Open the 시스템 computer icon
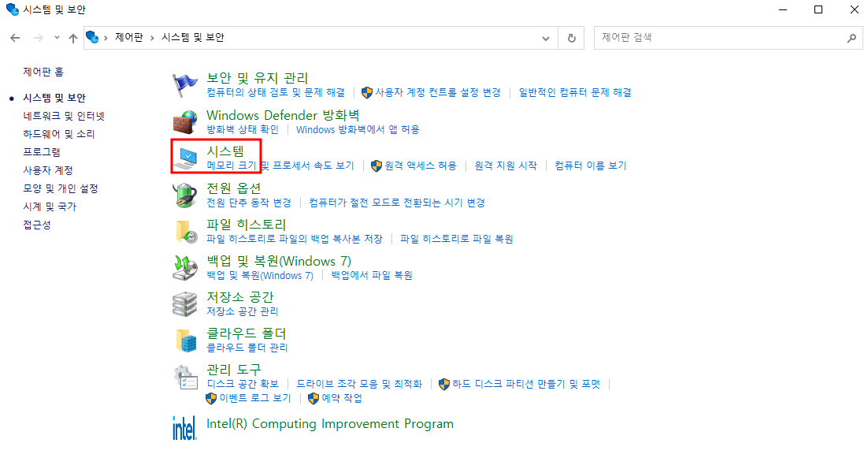The width and height of the screenshot is (868, 469). coord(185,158)
